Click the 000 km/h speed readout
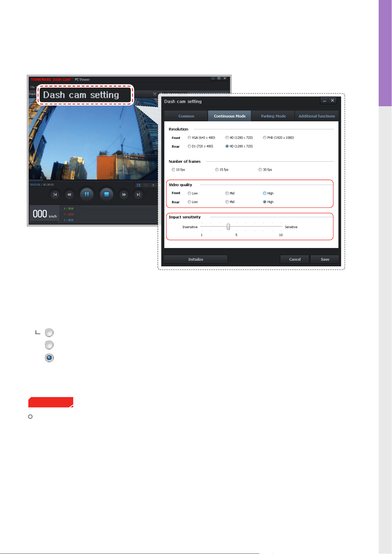 pyautogui.click(x=44, y=214)
